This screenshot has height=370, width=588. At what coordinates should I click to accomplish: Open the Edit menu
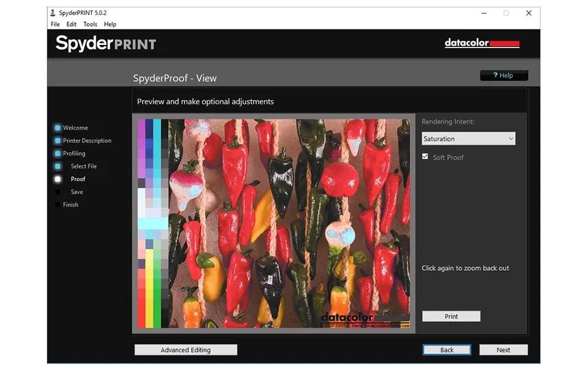pos(71,25)
